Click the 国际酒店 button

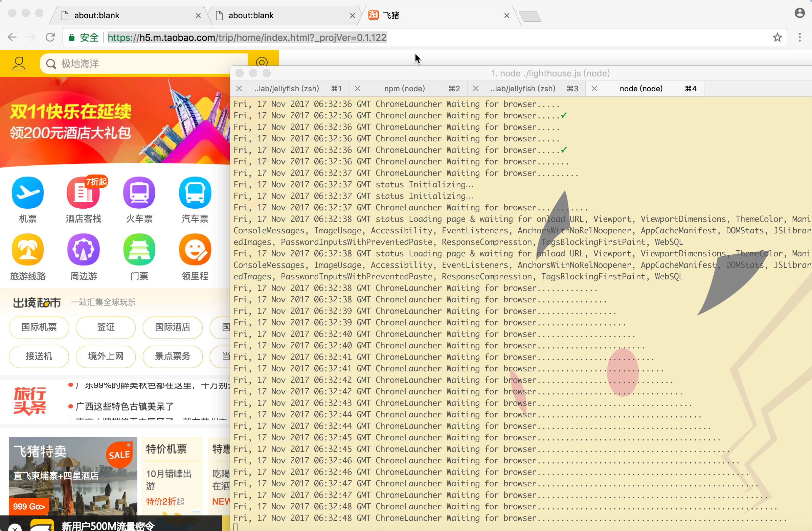point(173,327)
